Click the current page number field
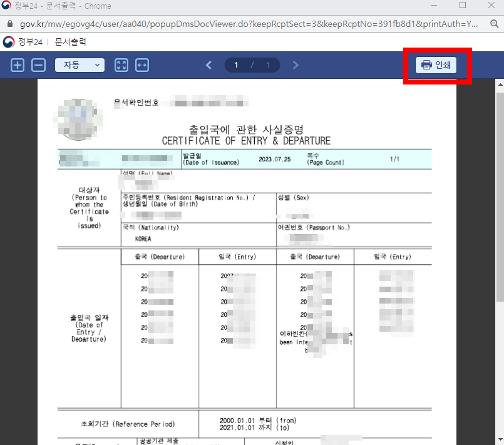Image resolution: width=504 pixels, height=445 pixels. coord(236,65)
